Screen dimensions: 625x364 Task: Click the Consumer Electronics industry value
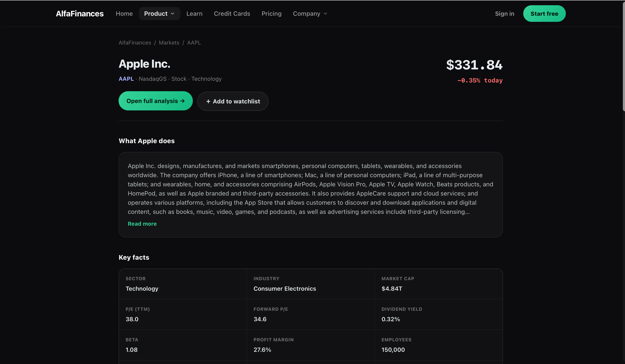click(285, 289)
